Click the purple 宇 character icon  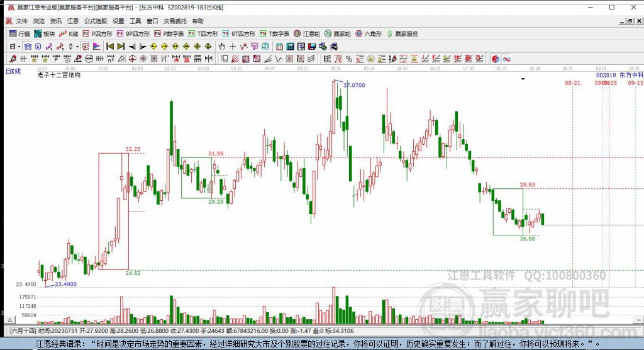pos(254,47)
